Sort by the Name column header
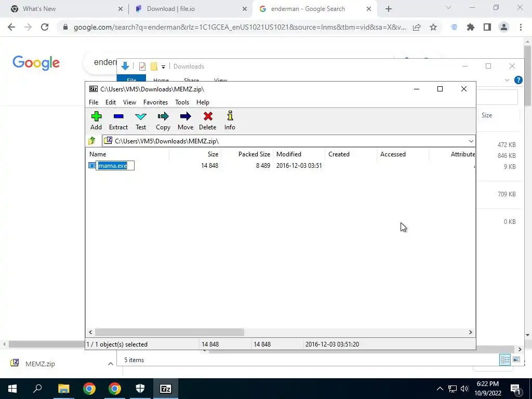The width and height of the screenshot is (532, 399). click(x=127, y=154)
